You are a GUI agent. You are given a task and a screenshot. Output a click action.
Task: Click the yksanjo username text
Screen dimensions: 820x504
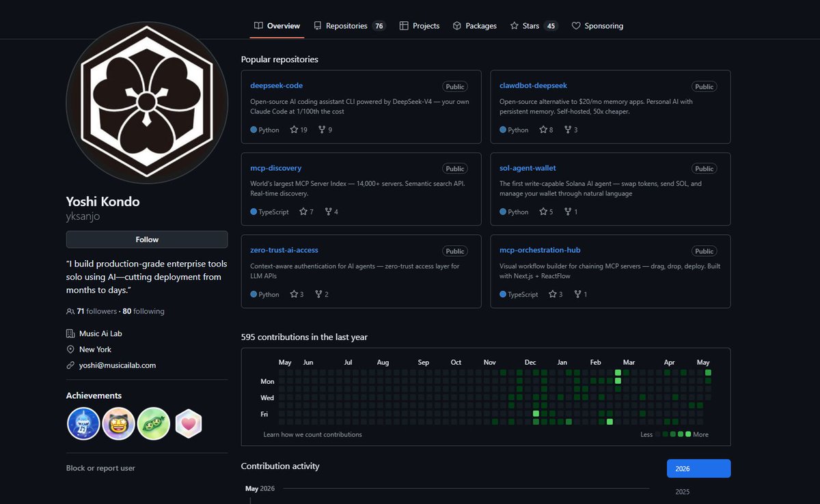coord(83,216)
